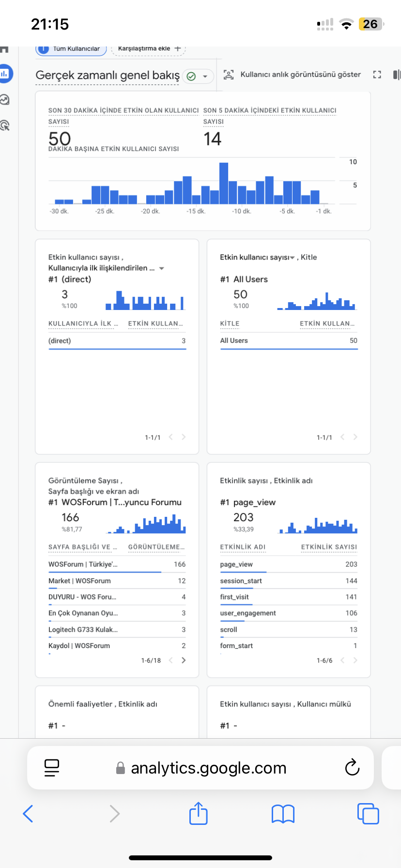Screen dimensions: 401x868
Task: Select the 'Tüm Kullanıcılar' segment chip
Action: coord(71,49)
